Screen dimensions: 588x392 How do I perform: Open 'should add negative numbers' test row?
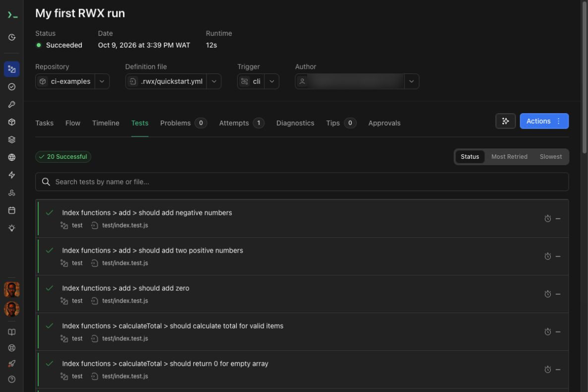302,218
